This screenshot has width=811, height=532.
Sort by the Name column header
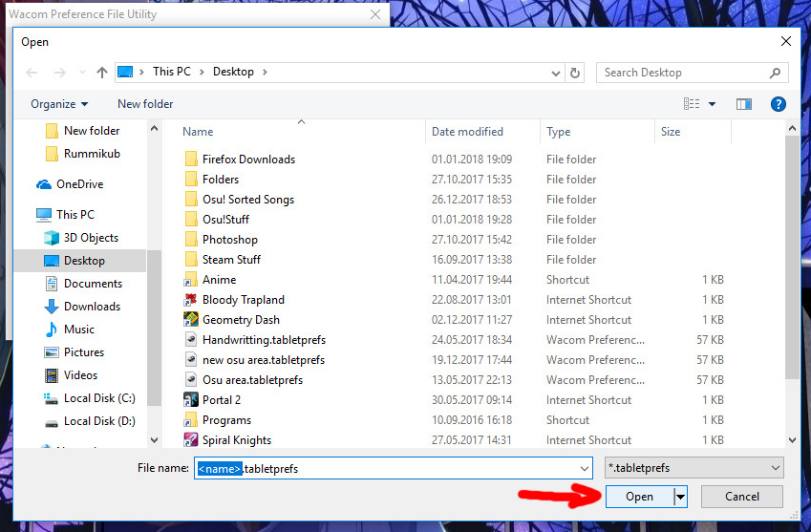pyautogui.click(x=198, y=132)
